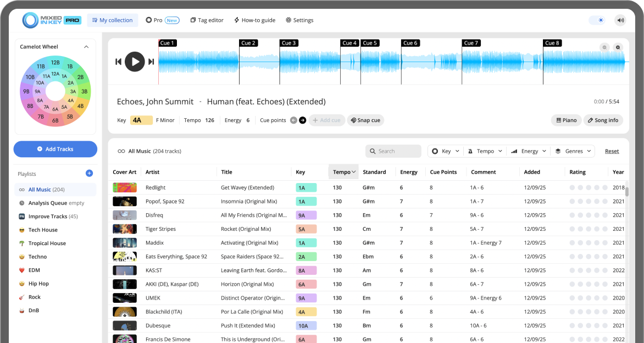Sort by Tempo column header

344,172
